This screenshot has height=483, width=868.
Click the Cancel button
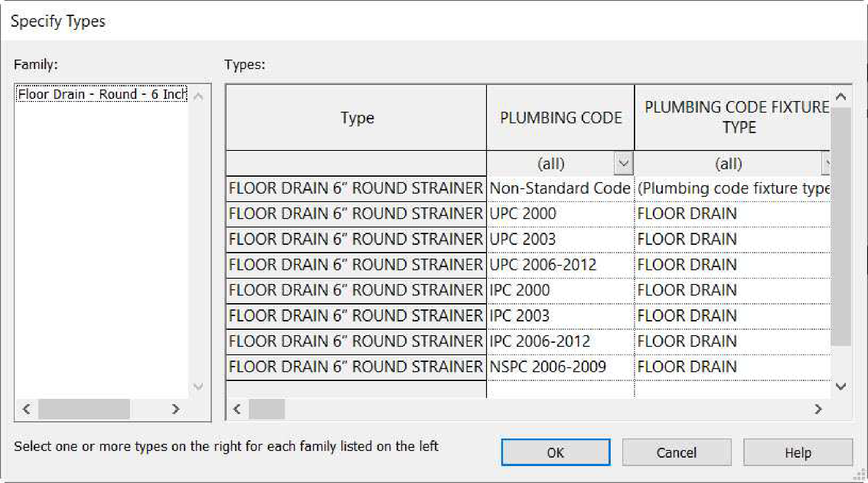coord(676,452)
